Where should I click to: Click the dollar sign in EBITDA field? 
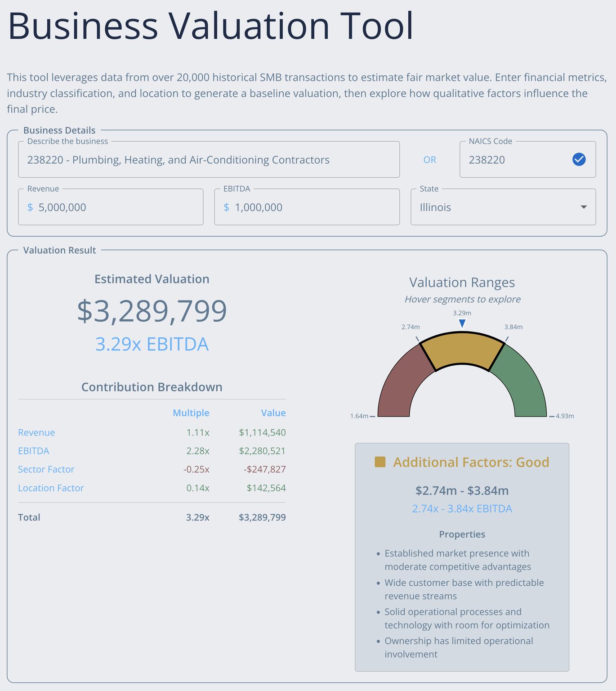tap(226, 207)
